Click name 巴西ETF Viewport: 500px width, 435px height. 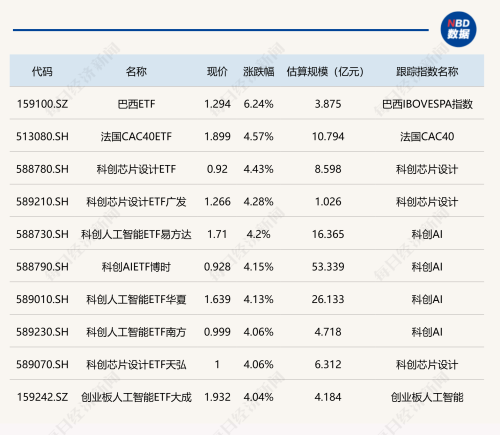click(x=136, y=104)
